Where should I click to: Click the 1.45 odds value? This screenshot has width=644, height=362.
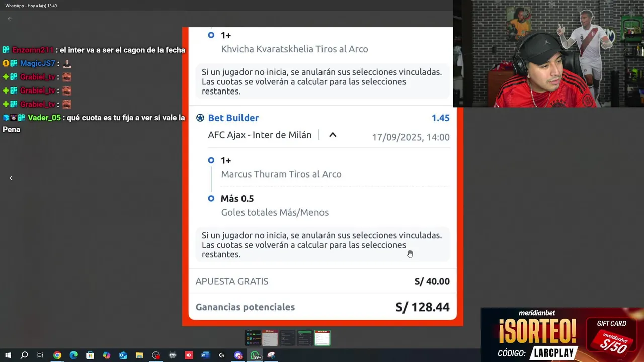[440, 118]
